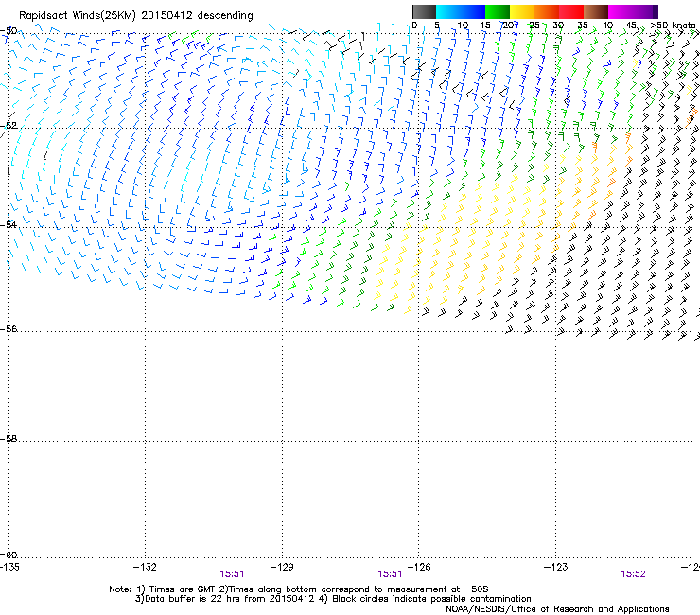This screenshot has height=615, width=700.
Task: Select the yellow 20–25 knots legend swatch
Action: point(522,11)
